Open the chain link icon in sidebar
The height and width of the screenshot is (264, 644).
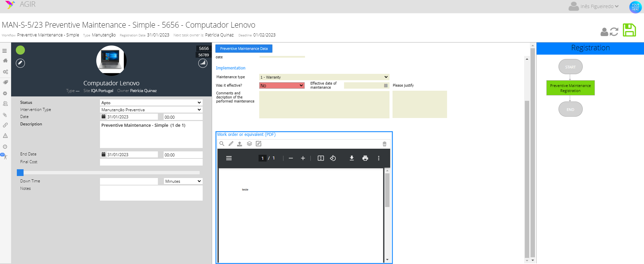[x=5, y=125]
